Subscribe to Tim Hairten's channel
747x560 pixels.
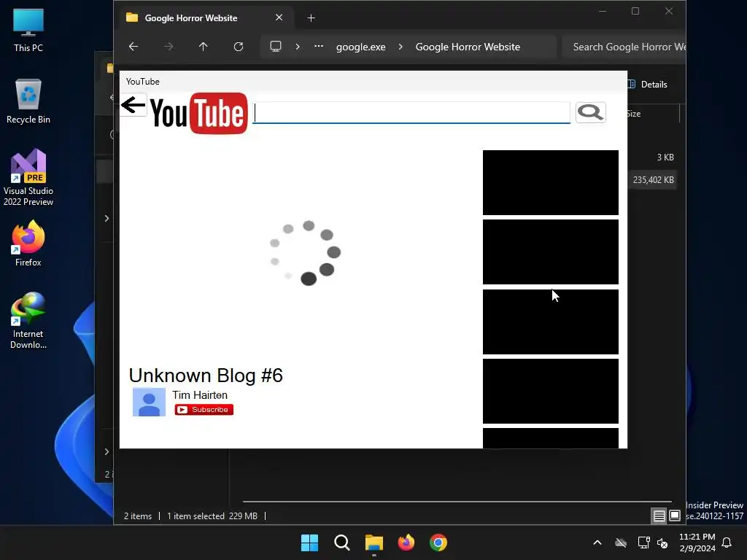click(x=204, y=410)
